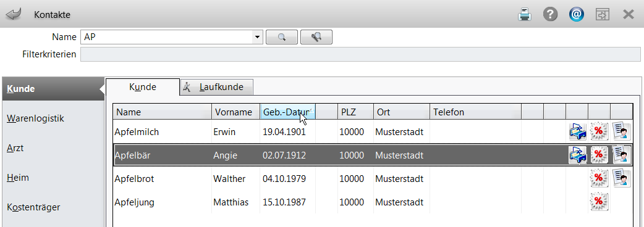
Task: Open Warenlogistik in the sidebar
Action: [36, 118]
